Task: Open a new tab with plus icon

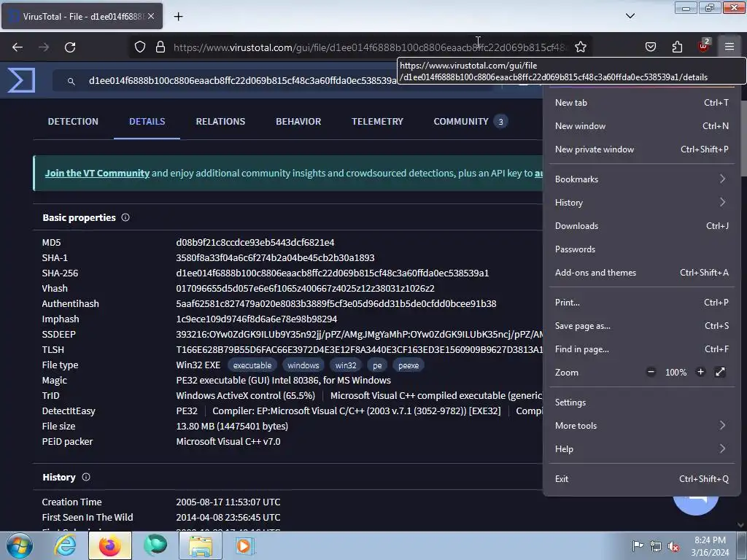Action: click(x=178, y=17)
